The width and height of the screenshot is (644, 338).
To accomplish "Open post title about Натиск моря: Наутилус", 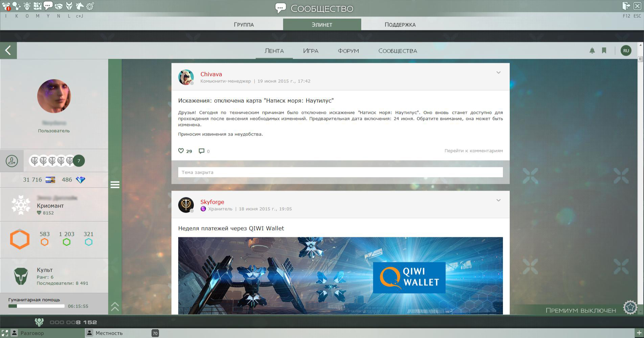I will click(x=256, y=101).
